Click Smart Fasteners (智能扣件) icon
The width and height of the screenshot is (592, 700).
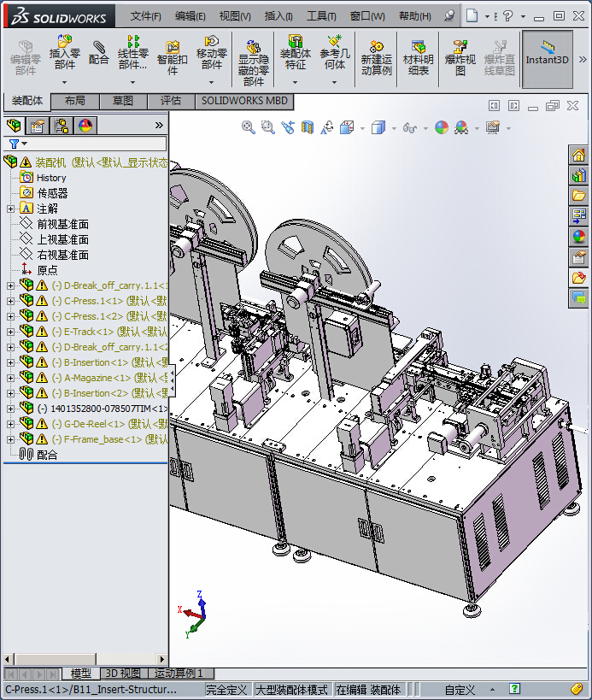[173, 58]
